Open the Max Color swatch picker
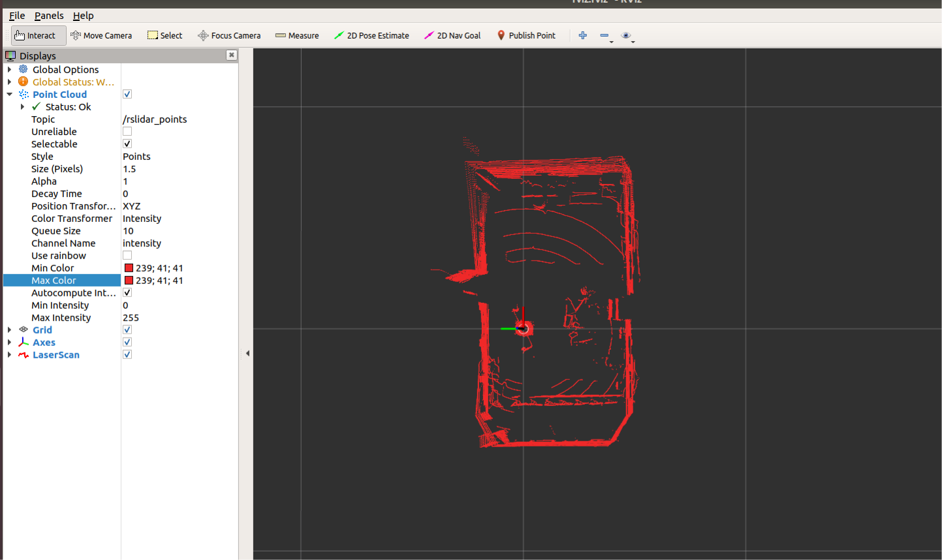This screenshot has height=560, width=942. (128, 280)
